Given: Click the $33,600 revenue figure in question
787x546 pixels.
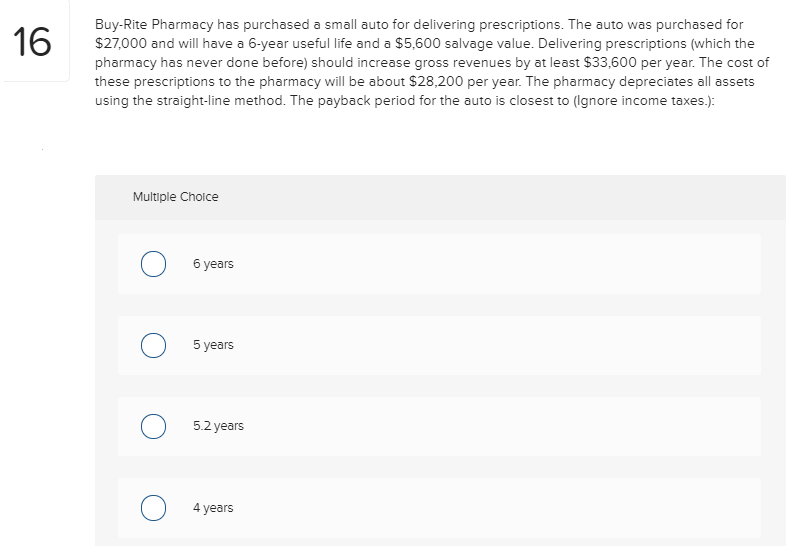Looking at the screenshot, I should coord(610,63).
